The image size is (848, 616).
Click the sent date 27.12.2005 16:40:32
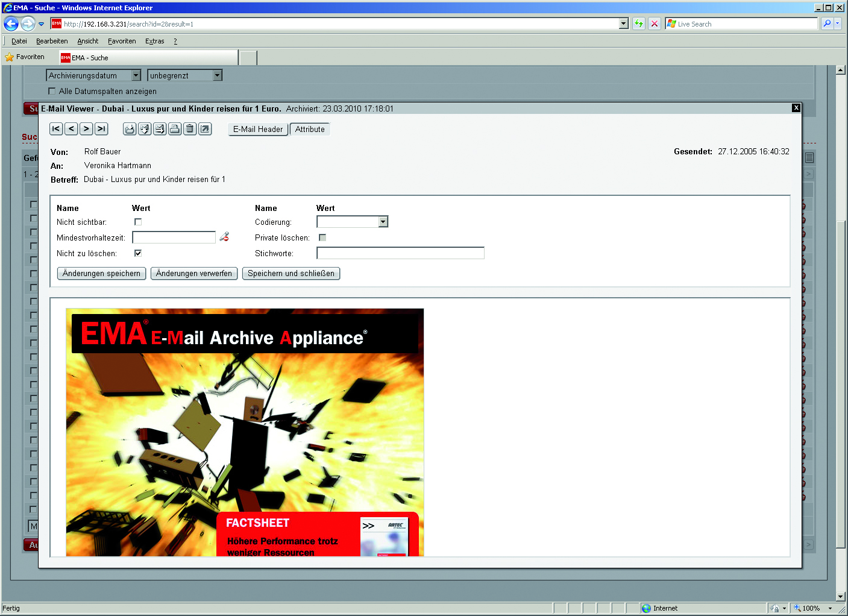pos(753,152)
